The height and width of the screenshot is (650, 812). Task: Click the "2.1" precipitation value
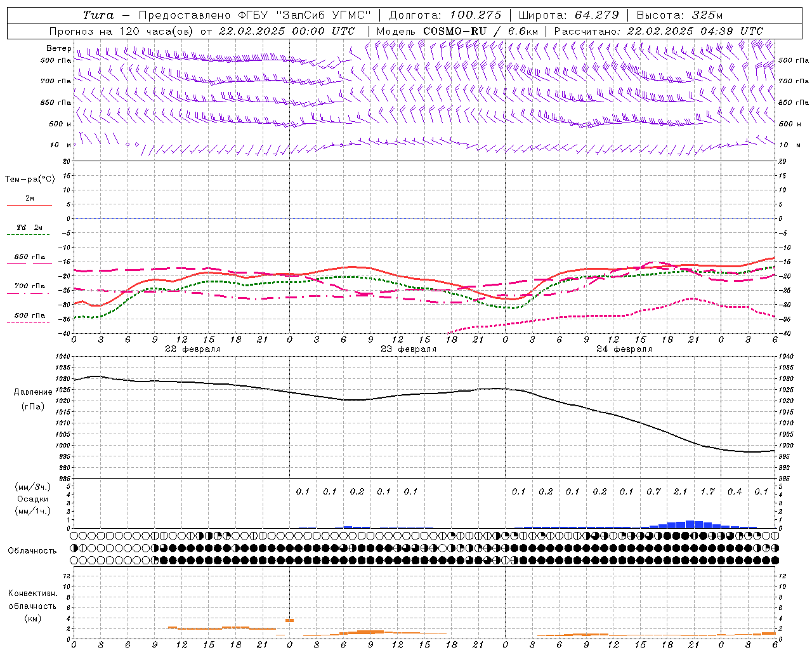680,491
